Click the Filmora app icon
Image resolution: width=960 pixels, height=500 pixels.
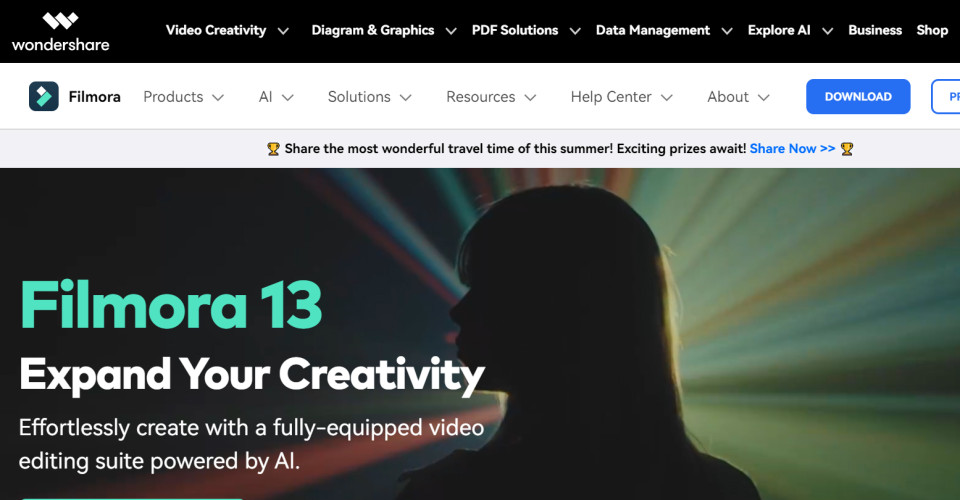tap(43, 97)
